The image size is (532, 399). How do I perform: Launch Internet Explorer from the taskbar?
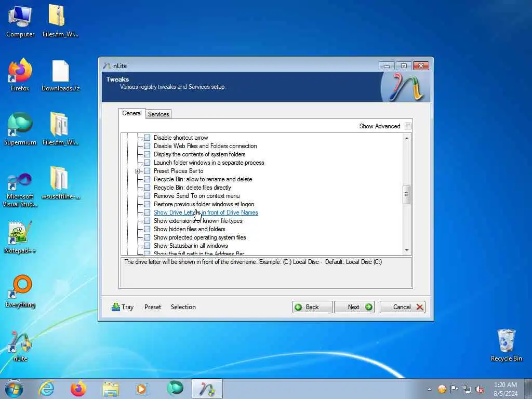click(x=46, y=389)
